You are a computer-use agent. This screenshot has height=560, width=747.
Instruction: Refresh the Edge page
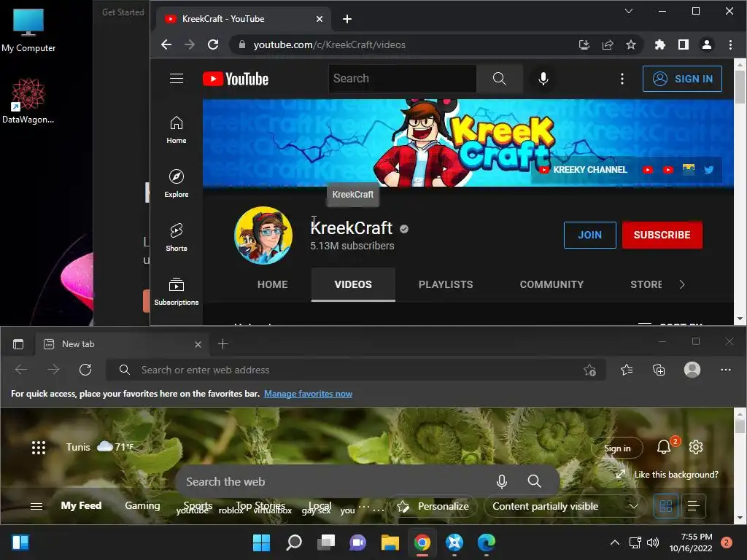click(x=85, y=370)
